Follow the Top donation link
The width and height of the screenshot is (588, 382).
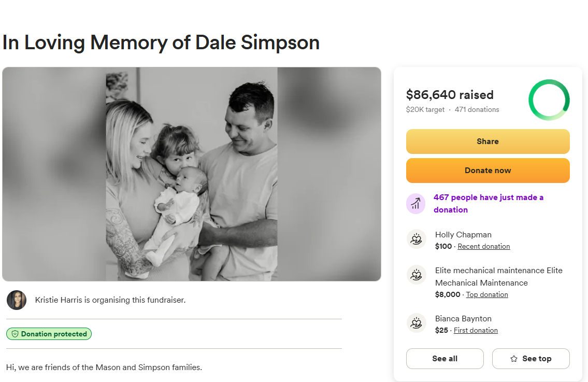(x=487, y=295)
